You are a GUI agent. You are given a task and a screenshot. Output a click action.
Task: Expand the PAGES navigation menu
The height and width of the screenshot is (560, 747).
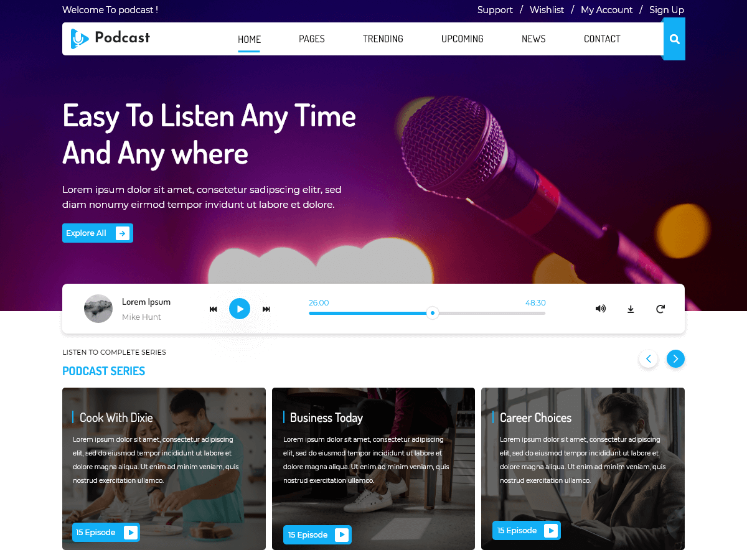pyautogui.click(x=311, y=39)
